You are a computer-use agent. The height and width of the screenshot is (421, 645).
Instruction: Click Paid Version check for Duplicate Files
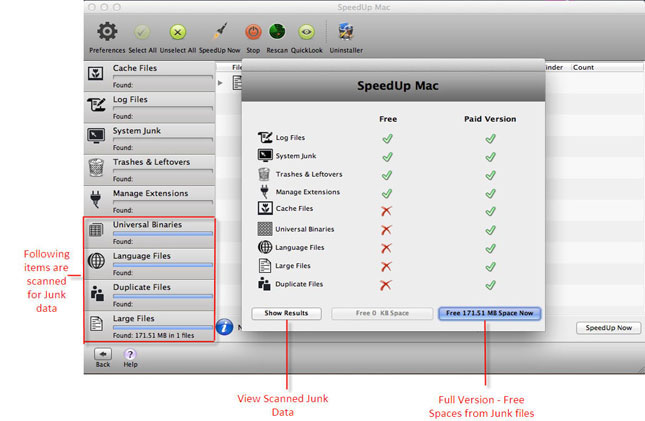pos(490,285)
